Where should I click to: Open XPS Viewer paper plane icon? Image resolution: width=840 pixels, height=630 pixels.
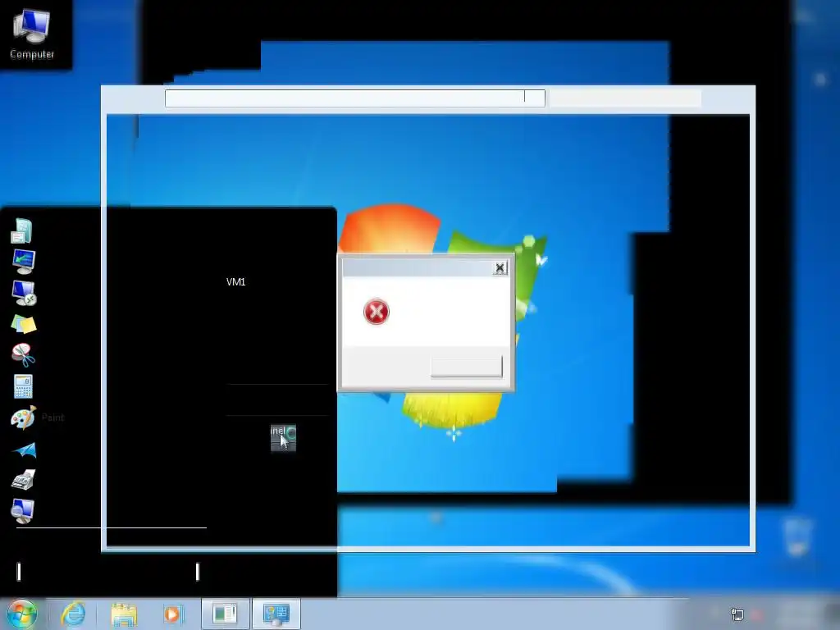click(x=24, y=450)
